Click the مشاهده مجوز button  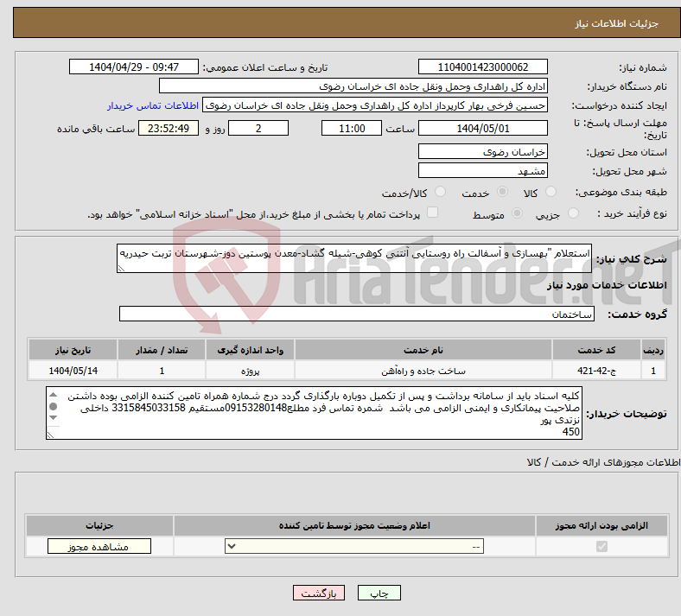click(99, 546)
